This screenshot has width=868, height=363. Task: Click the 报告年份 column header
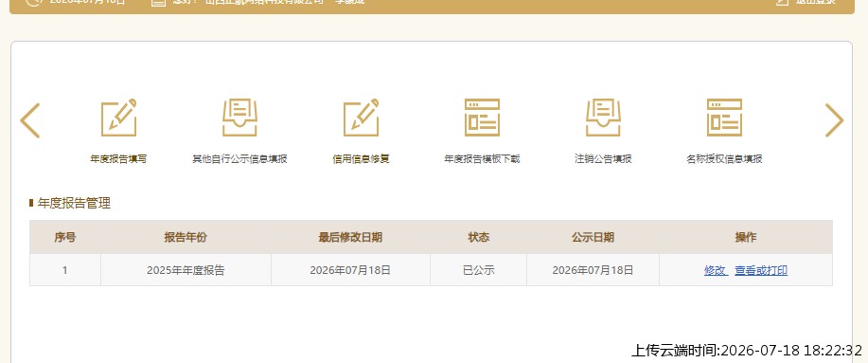[x=186, y=237]
